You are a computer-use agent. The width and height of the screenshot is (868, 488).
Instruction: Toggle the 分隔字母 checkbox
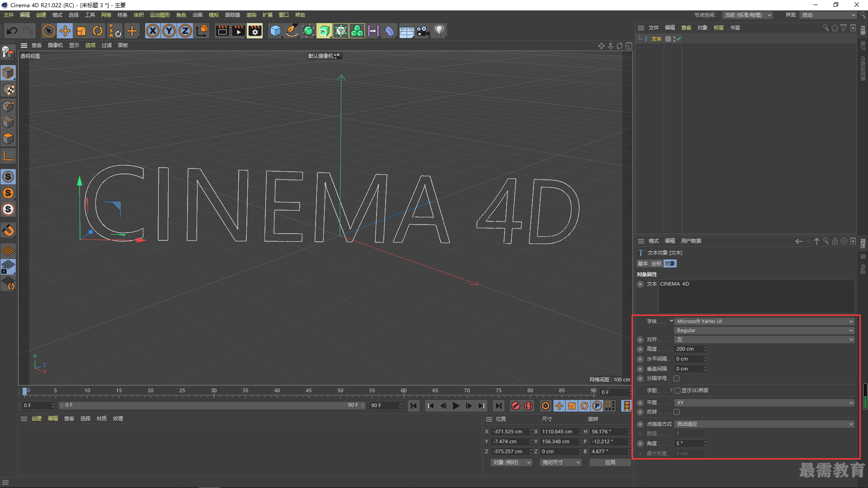[x=677, y=379]
